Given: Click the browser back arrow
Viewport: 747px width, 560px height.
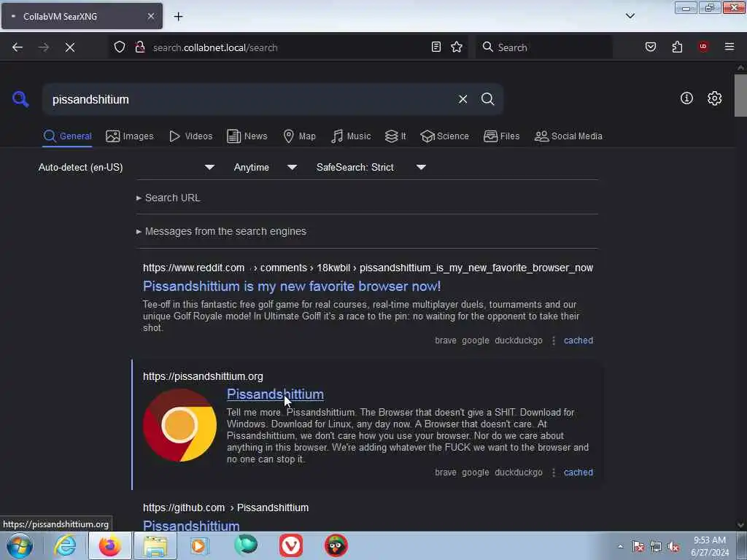Looking at the screenshot, I should [x=18, y=47].
